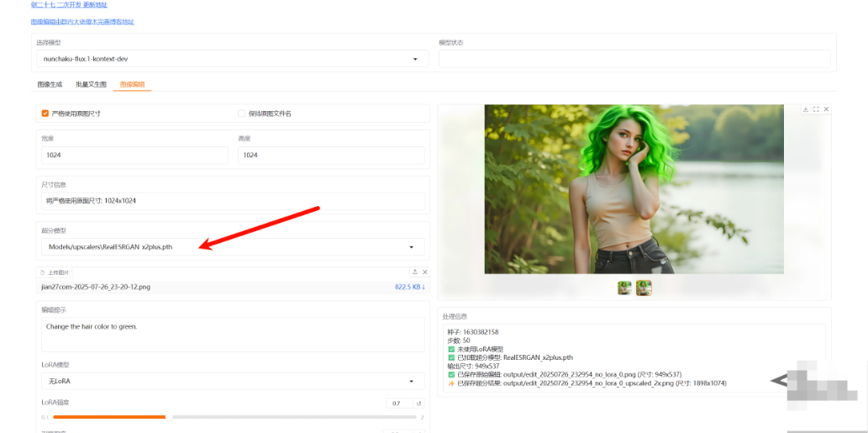
Task: Click the 上传图片 file label icon
Action: click(42, 272)
